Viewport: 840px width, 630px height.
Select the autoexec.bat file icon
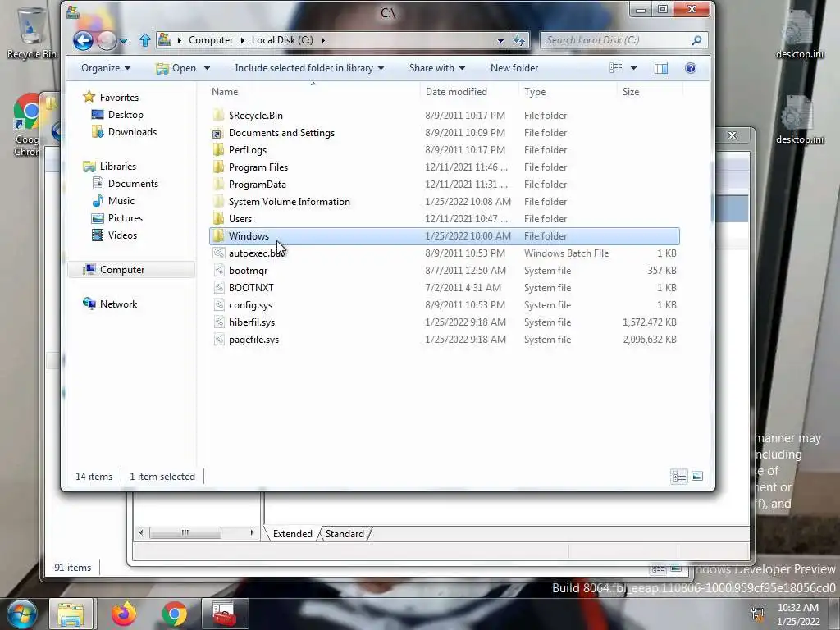tap(218, 253)
